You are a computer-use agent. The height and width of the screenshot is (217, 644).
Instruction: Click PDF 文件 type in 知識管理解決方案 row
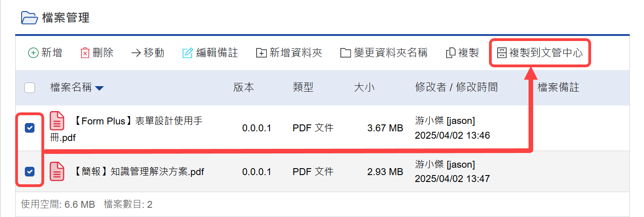313,172
